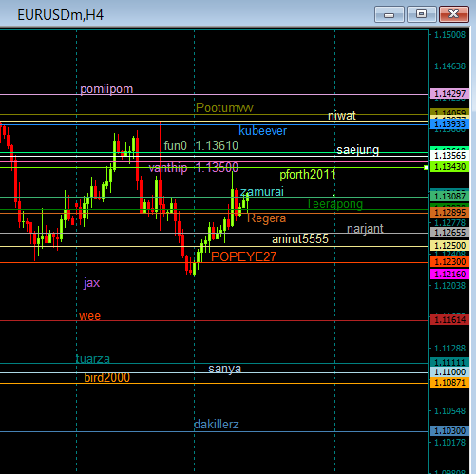The height and width of the screenshot is (474, 476).
Task: Select the white 1.13565 price tag
Action: tap(449, 156)
